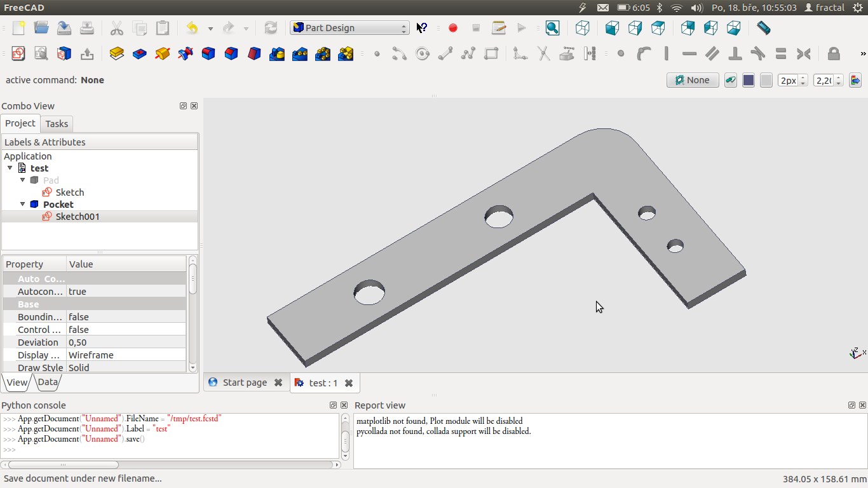Screen dimensions: 868x488
Task: Click the lock constraint padlock icon
Action: tap(834, 54)
